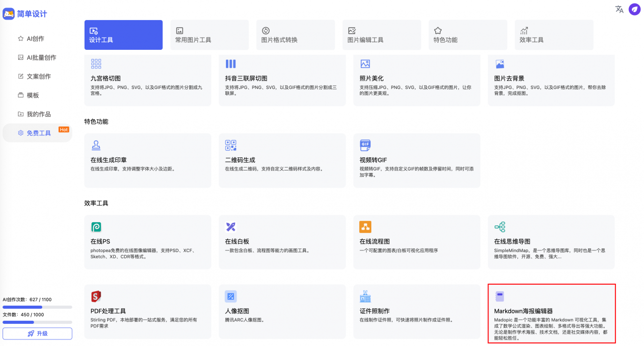Viewport: 644px width, 346px height.
Task: Click the 文件数: 450 / 1000 text
Action: click(x=23, y=315)
